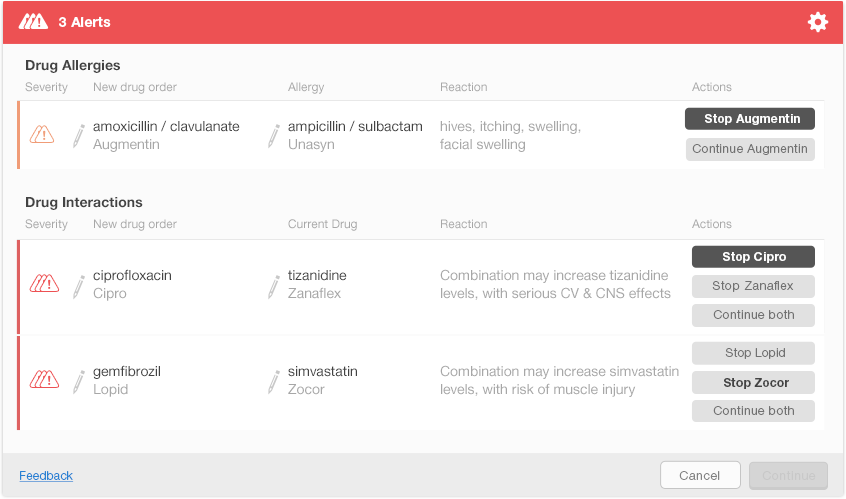
Task: Select Continue Augmentin action
Action: (x=750, y=149)
